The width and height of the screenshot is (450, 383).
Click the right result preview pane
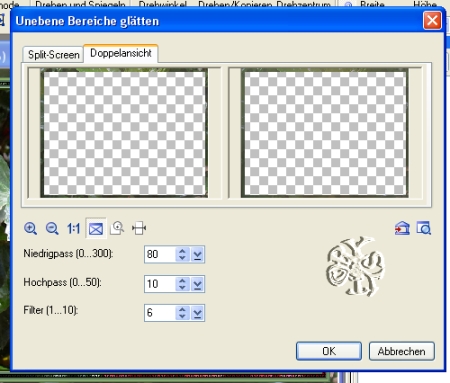click(x=325, y=132)
